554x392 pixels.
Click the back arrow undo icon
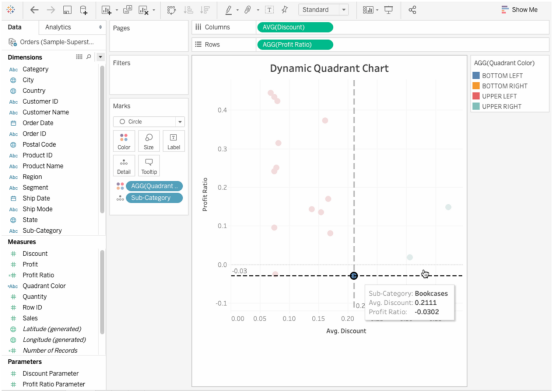[x=34, y=10]
